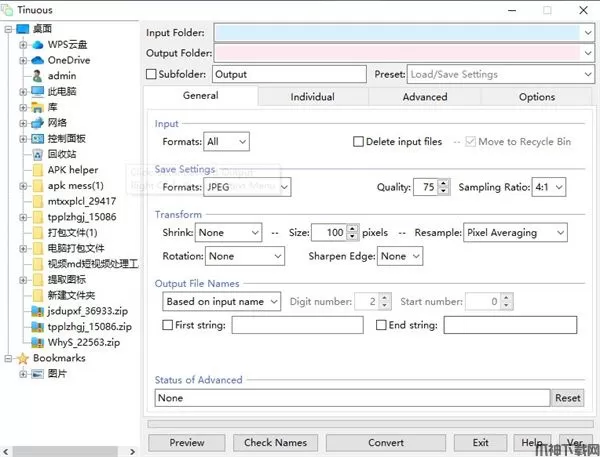The width and height of the screenshot is (600, 457).
Task: Select the 此电脑 computer icon
Action: point(38,91)
